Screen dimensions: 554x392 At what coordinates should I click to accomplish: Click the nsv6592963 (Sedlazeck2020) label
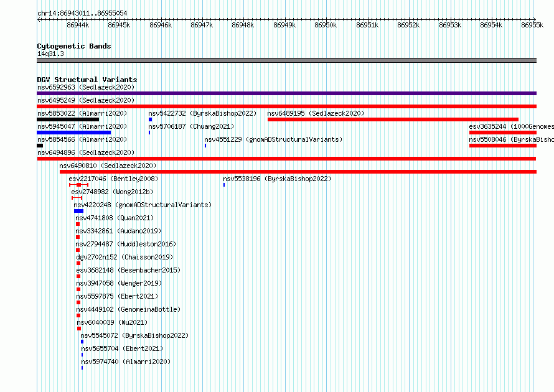[x=86, y=87]
